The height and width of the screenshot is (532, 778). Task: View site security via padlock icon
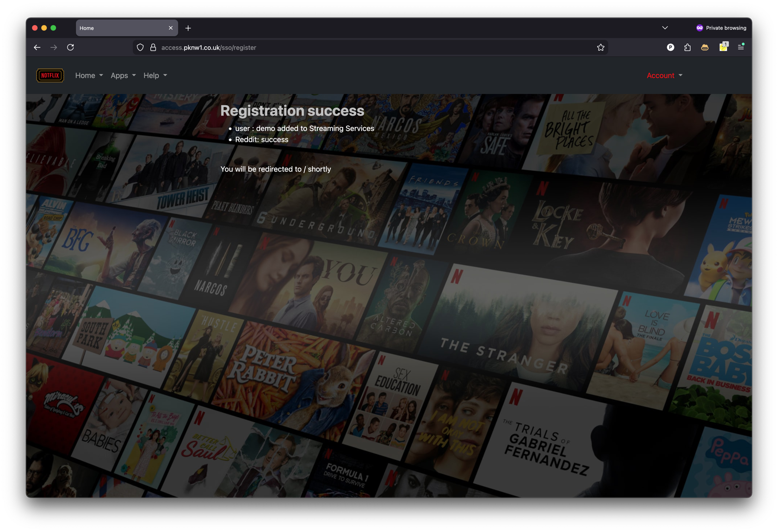pos(153,48)
